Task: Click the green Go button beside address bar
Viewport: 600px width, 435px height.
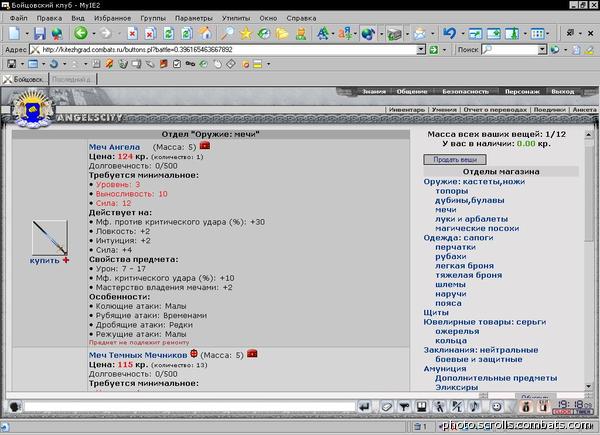Action: pyautogui.click(x=434, y=50)
